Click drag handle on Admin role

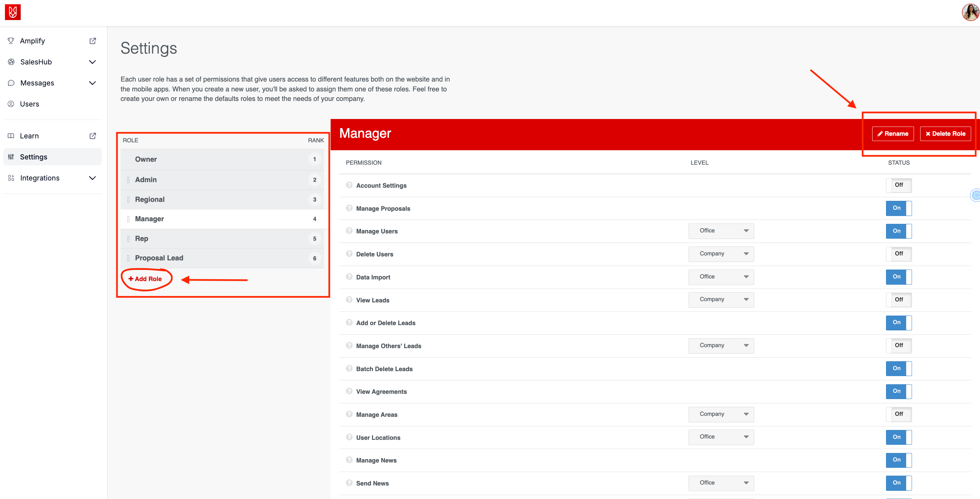(128, 180)
